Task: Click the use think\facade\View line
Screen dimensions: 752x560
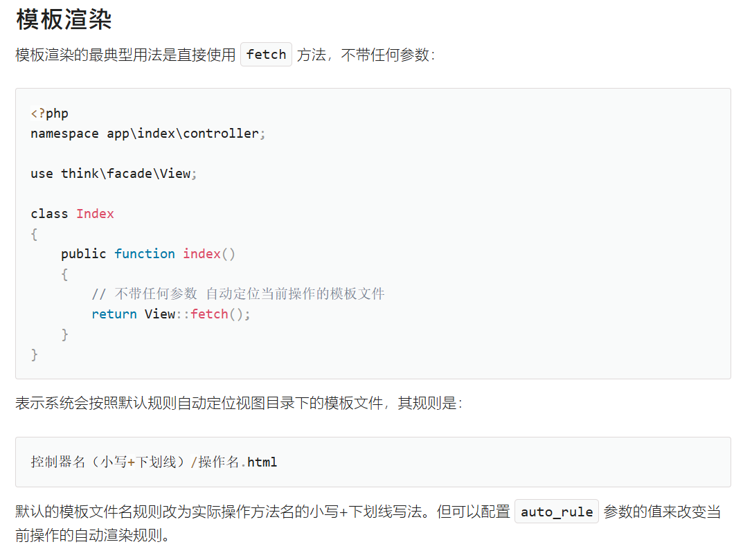Action: pos(114,174)
